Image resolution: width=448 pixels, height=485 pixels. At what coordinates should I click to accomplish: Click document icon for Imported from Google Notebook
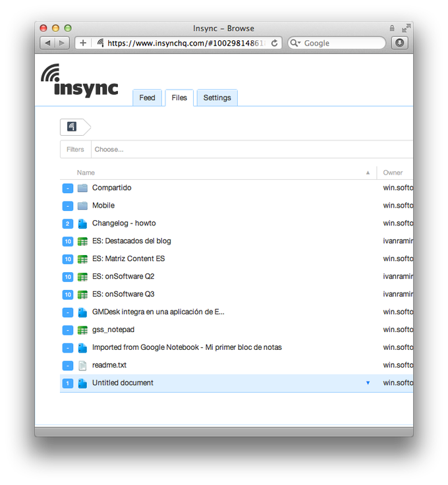82,348
